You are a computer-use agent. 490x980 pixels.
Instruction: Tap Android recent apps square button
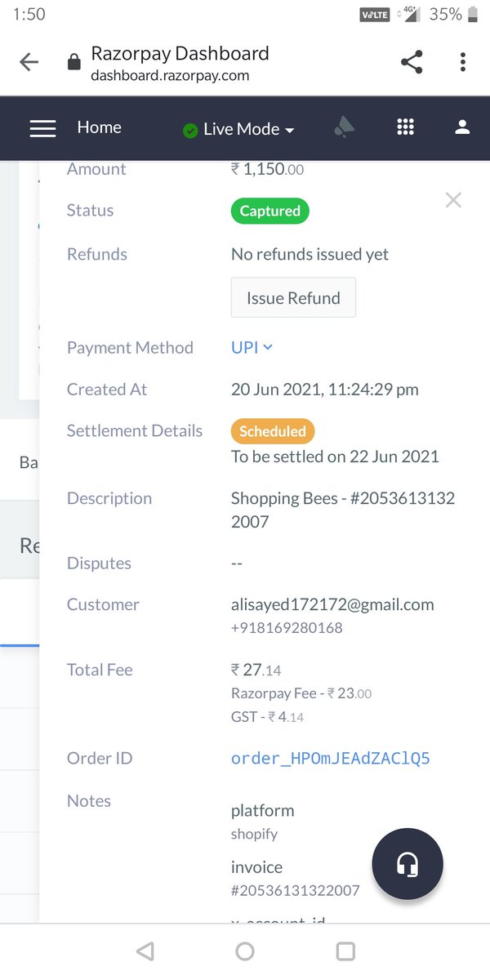[345, 951]
